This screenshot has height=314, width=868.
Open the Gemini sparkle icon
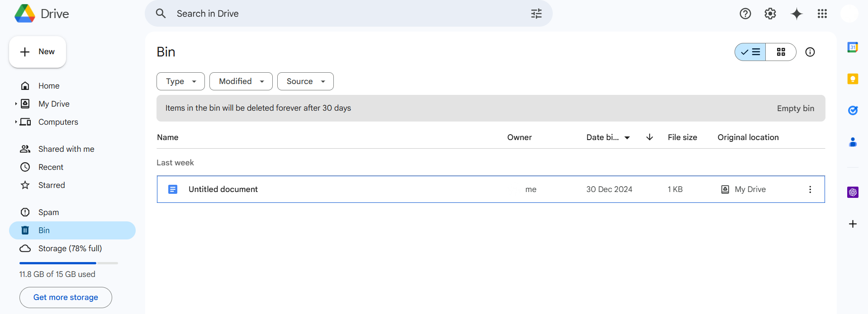click(797, 14)
